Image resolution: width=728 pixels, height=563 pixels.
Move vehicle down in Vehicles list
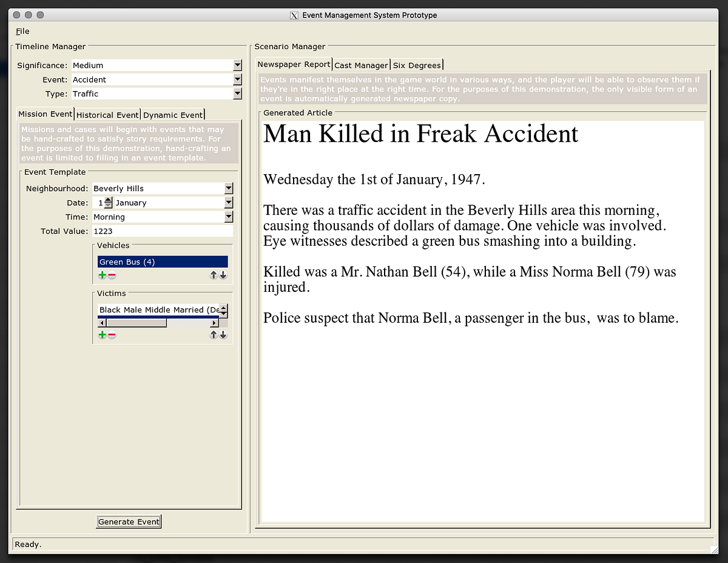[223, 275]
